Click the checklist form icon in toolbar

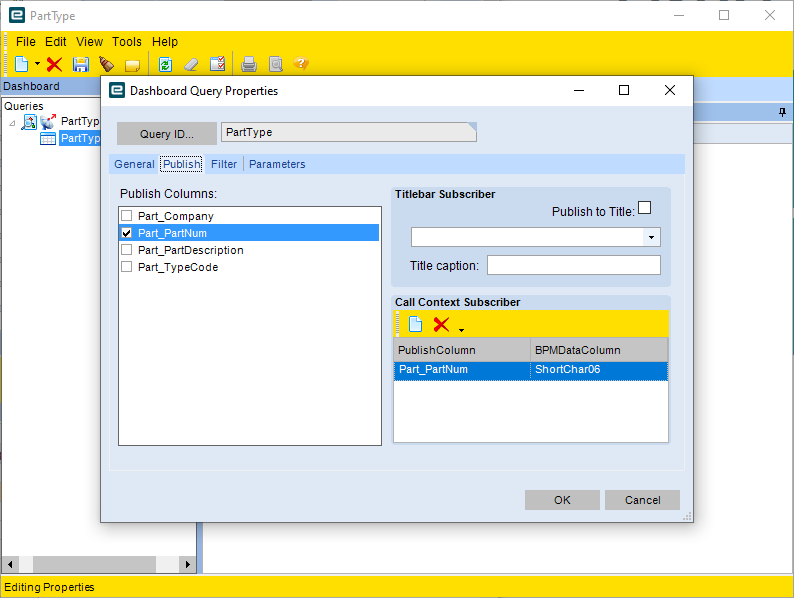click(x=218, y=64)
